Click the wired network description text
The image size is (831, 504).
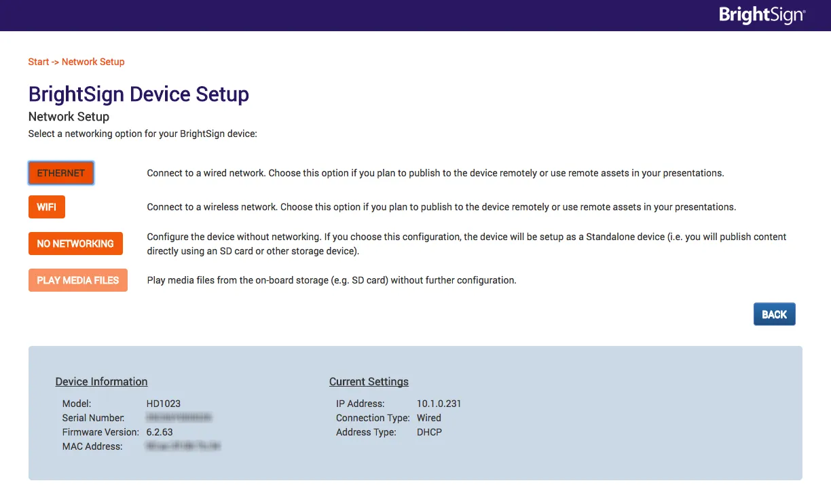point(435,173)
